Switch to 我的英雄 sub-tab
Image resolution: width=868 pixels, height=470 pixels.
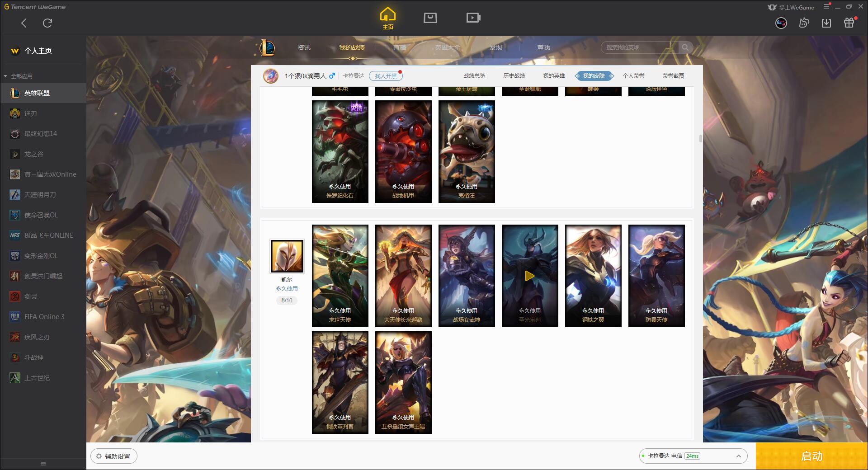(x=554, y=76)
